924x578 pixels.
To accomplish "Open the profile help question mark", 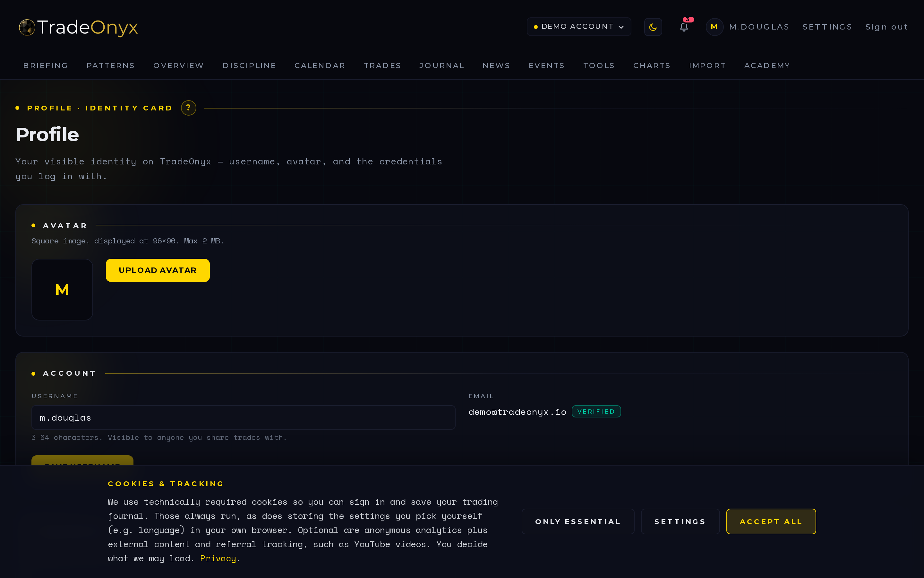I will click(188, 108).
